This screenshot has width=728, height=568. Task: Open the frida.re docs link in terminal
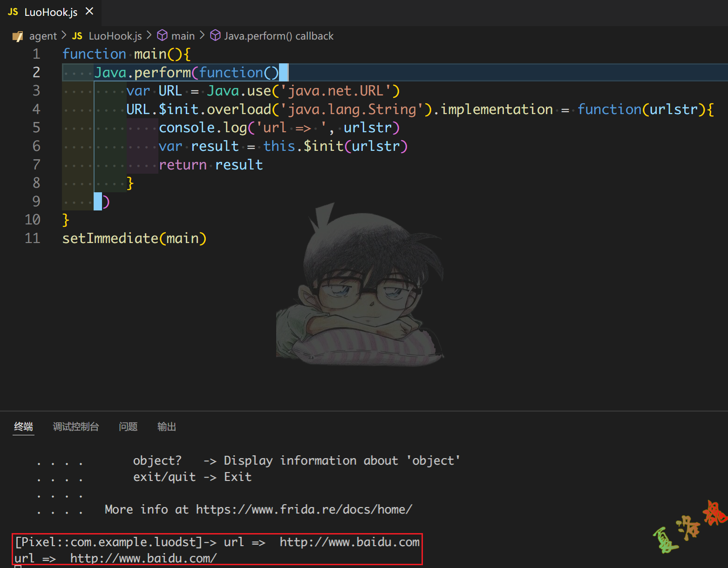click(x=304, y=509)
